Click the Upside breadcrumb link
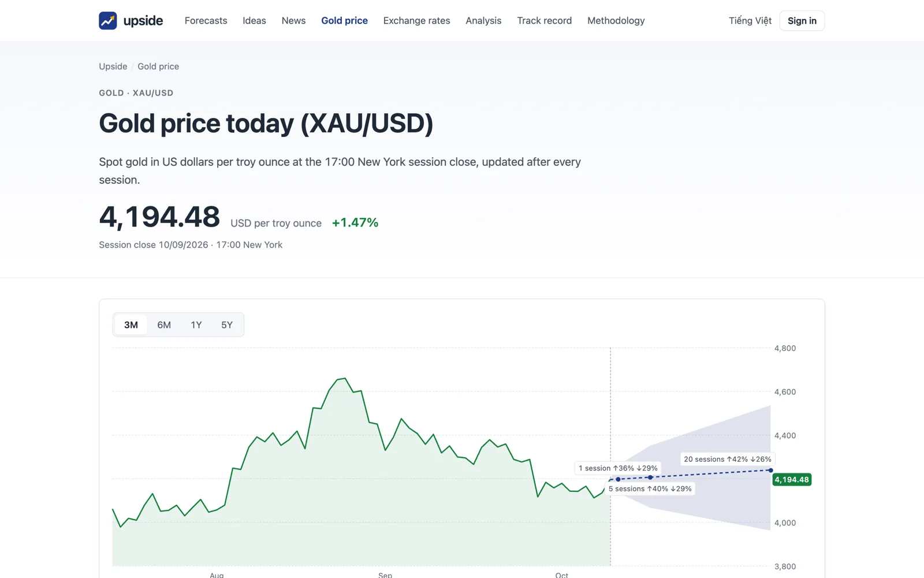Screen dimensions: 924x578 [113, 66]
